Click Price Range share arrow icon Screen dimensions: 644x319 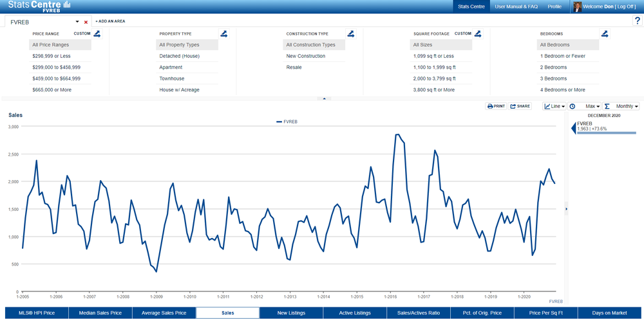click(97, 33)
